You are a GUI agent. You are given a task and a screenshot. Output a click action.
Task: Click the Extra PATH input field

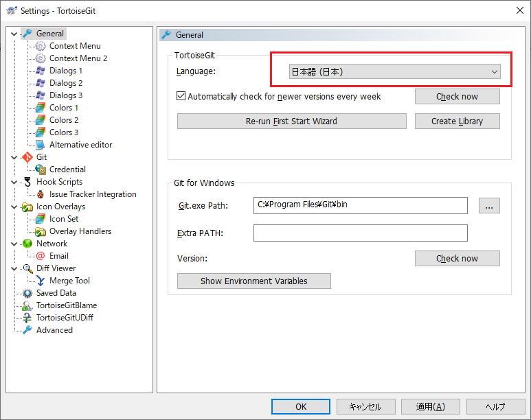(361, 233)
